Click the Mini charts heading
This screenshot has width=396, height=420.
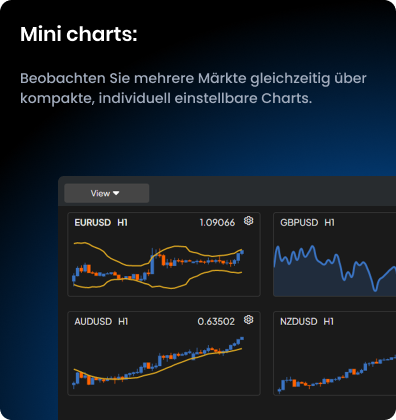[79, 34]
